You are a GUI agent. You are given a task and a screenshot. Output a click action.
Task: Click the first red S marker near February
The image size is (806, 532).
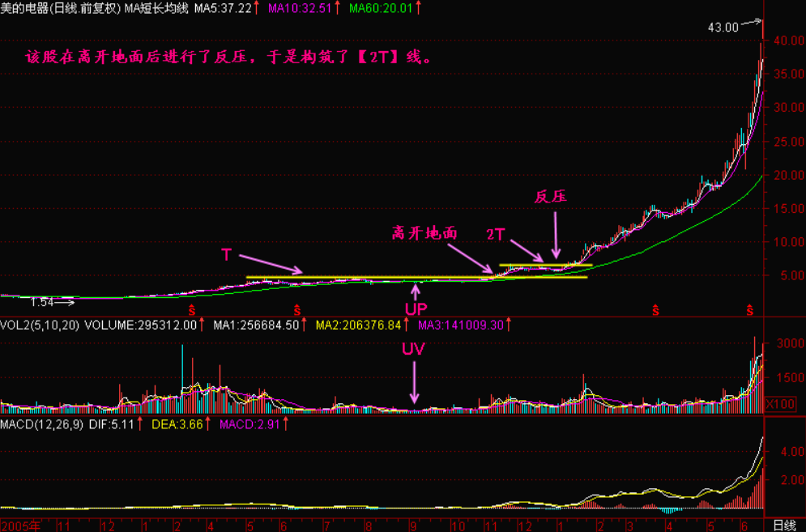pyautogui.click(x=192, y=310)
